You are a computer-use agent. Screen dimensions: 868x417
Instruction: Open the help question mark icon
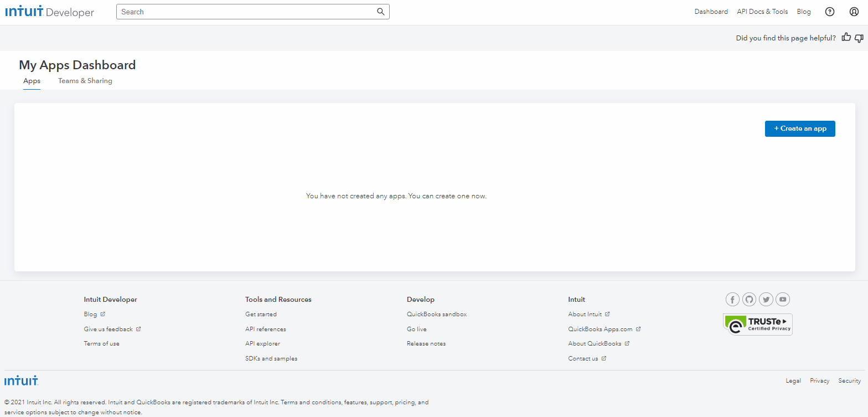pyautogui.click(x=829, y=12)
